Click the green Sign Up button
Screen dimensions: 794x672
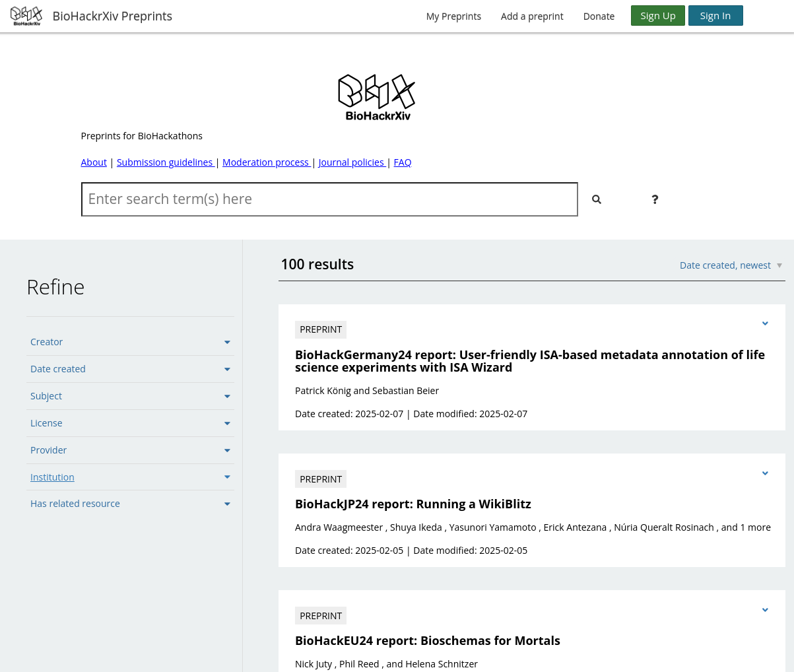pyautogui.click(x=658, y=16)
